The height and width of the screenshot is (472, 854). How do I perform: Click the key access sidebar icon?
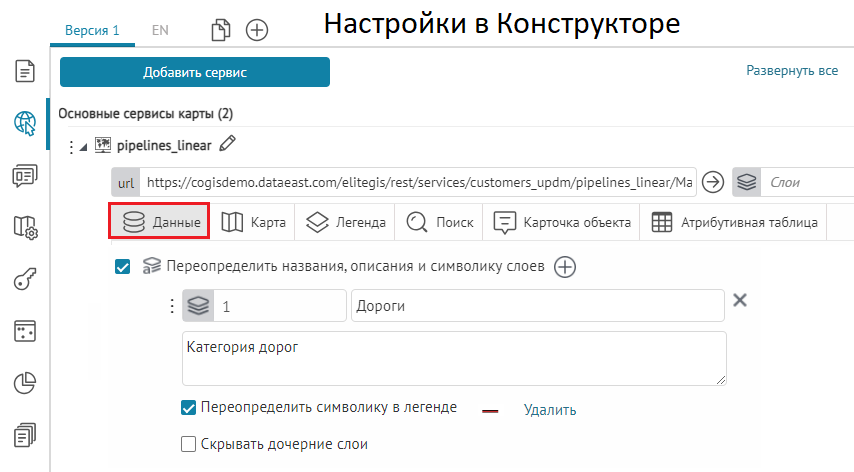25,280
